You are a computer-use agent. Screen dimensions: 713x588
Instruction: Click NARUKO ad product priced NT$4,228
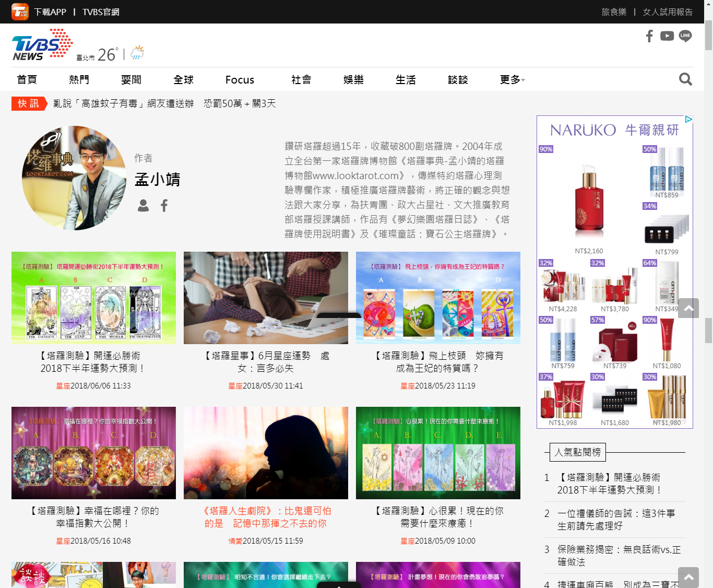click(x=563, y=286)
